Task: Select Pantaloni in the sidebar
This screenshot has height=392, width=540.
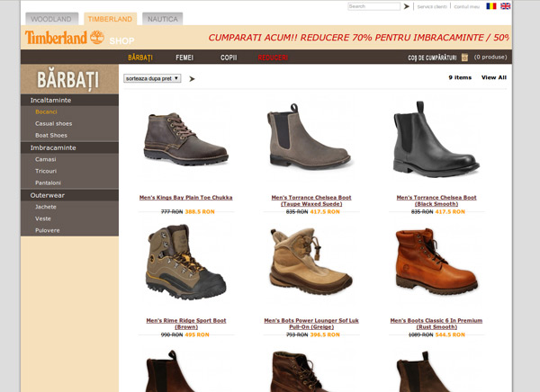Action: pyautogui.click(x=48, y=183)
